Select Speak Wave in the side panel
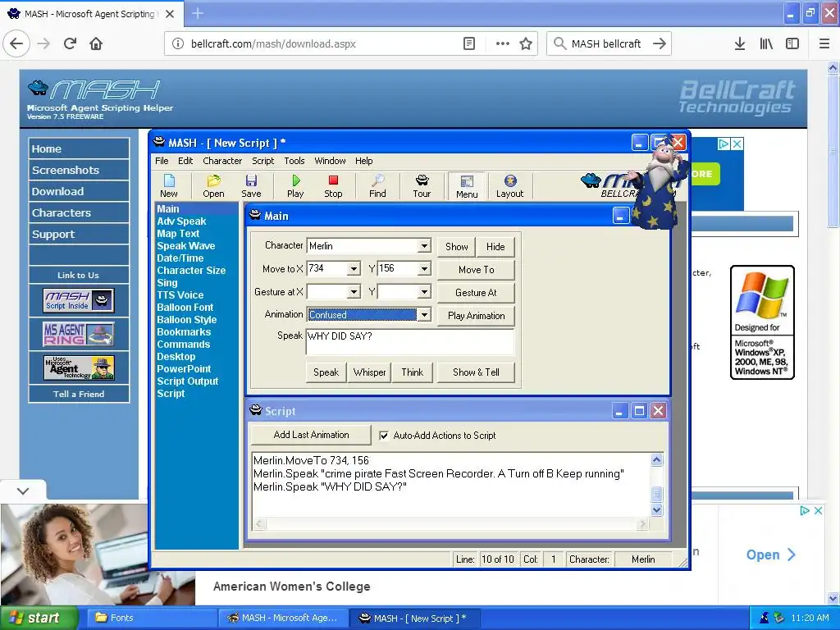 (186, 246)
